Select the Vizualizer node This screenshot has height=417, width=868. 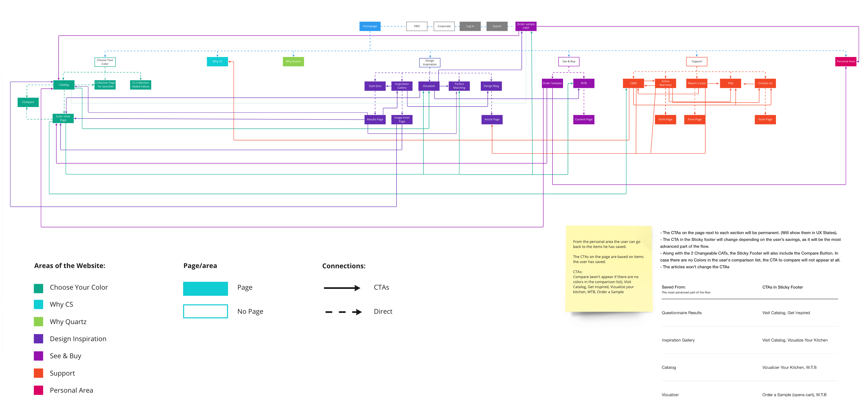(429, 86)
